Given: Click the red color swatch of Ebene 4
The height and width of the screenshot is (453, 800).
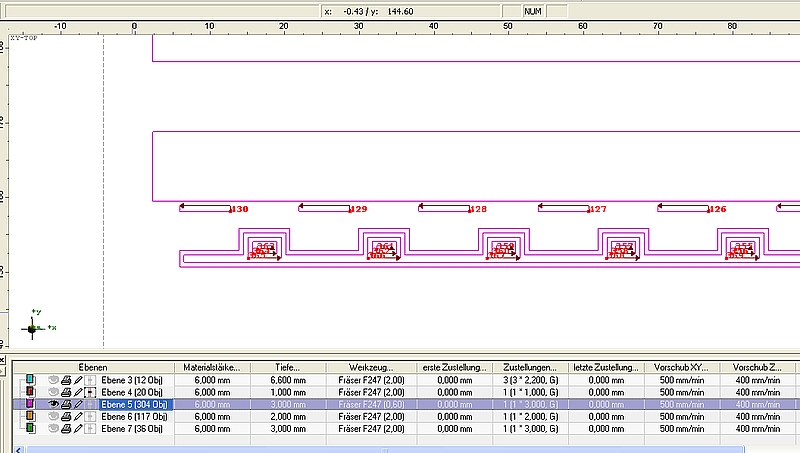Looking at the screenshot, I should click(30, 391).
